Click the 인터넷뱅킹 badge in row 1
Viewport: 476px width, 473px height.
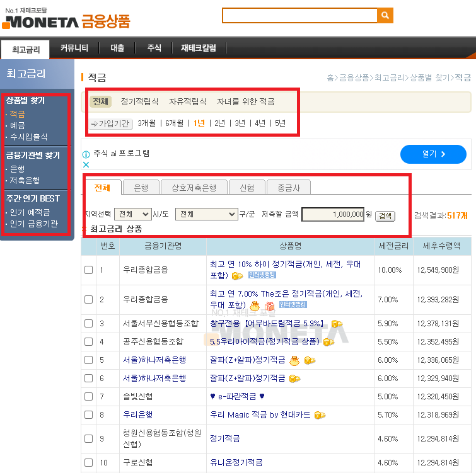(262, 275)
